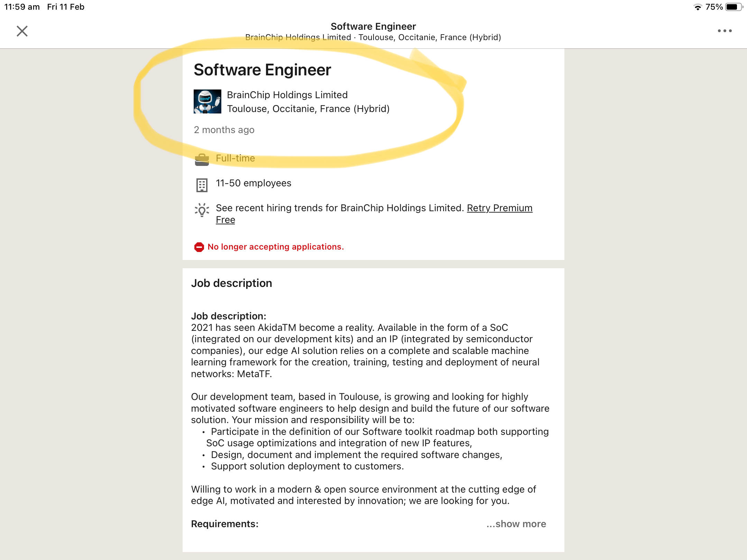The width and height of the screenshot is (747, 560).
Task: Close the job posting with the X icon
Action: click(x=22, y=31)
